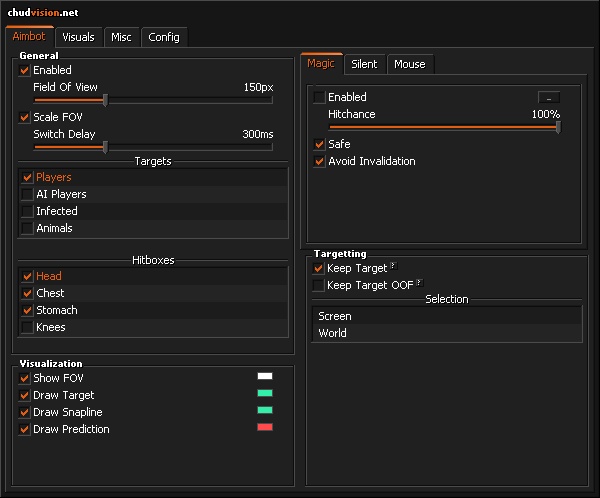Toggle the Head hitbox checkbox
Viewport: 600px width, 498px height.
(28, 276)
